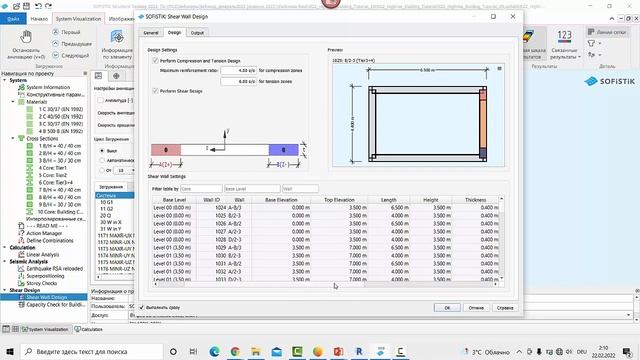
Task: Collapse the Shear Design group
Action: click(x=4, y=290)
